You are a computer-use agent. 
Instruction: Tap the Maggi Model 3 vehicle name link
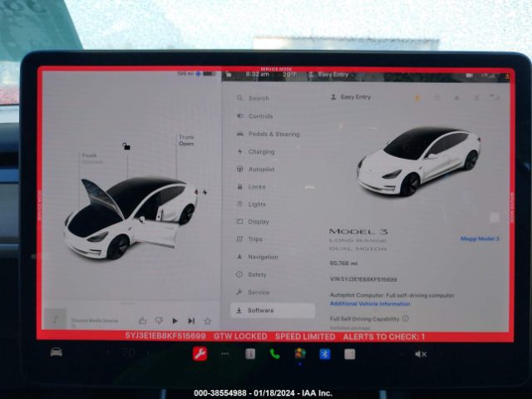click(x=480, y=239)
